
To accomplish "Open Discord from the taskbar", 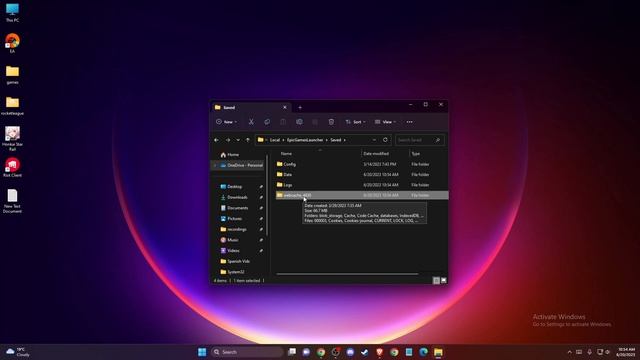I will tap(350, 352).
